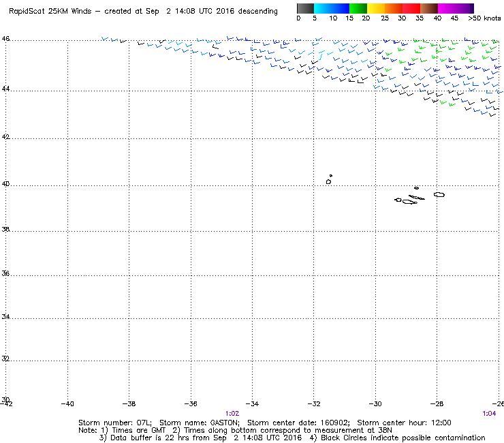Image resolution: width=504 pixels, height=443 pixels.
Task: Click the green 15-20 knots legend swatch
Action: [358, 8]
